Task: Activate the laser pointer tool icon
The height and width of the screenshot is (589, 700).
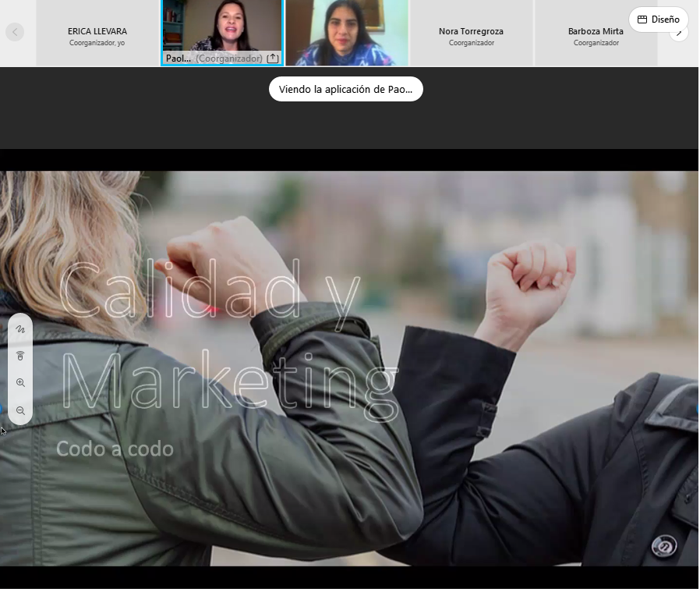Action: pos(20,356)
